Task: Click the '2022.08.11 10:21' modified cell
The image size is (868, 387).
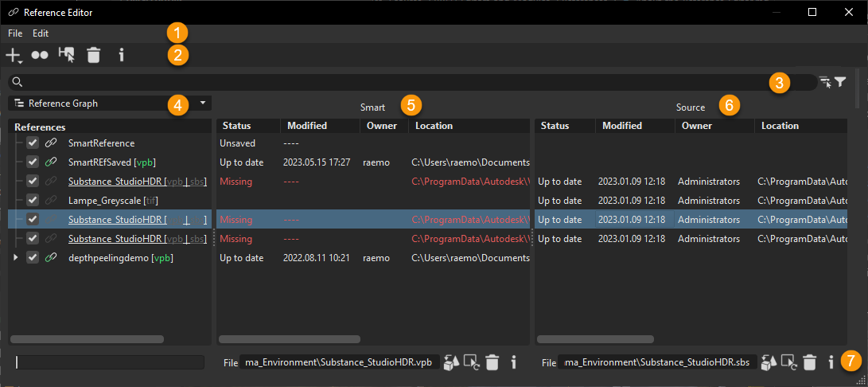Action: pyautogui.click(x=316, y=258)
